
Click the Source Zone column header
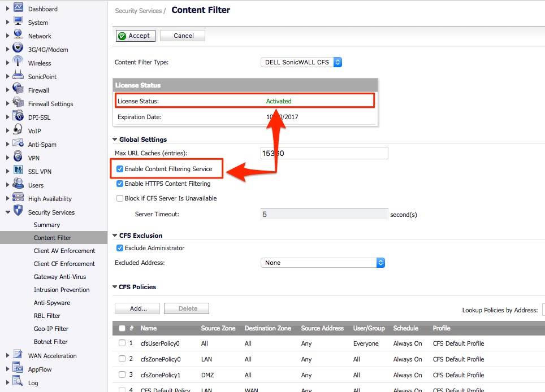pos(218,328)
